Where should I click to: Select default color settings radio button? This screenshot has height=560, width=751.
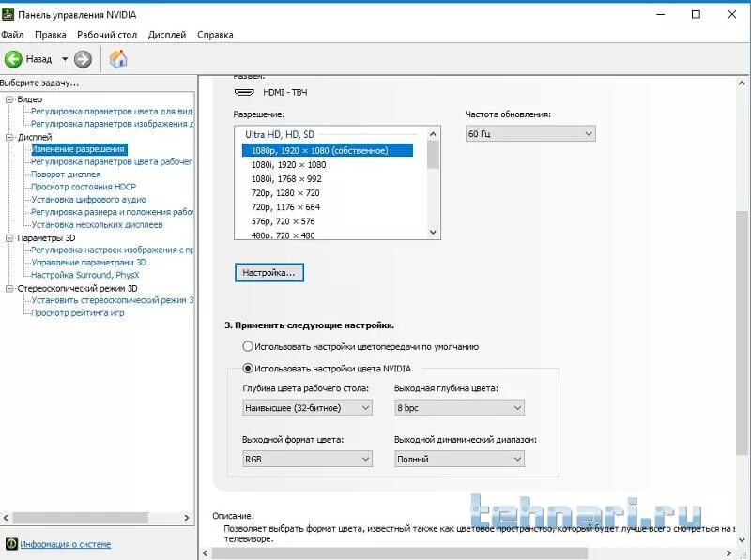click(x=248, y=346)
